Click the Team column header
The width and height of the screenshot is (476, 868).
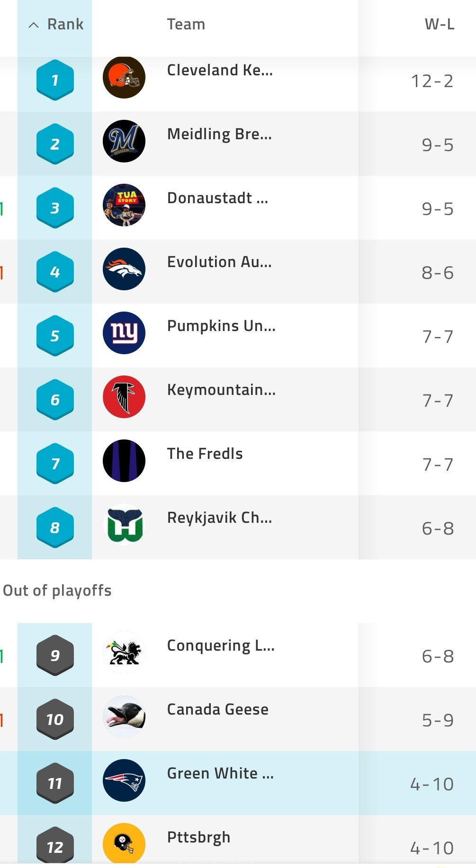[x=186, y=24]
